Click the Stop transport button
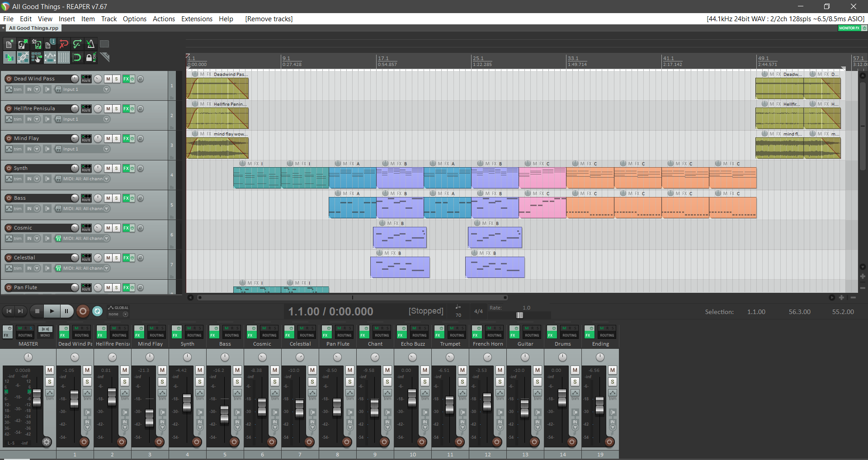 tap(38, 311)
